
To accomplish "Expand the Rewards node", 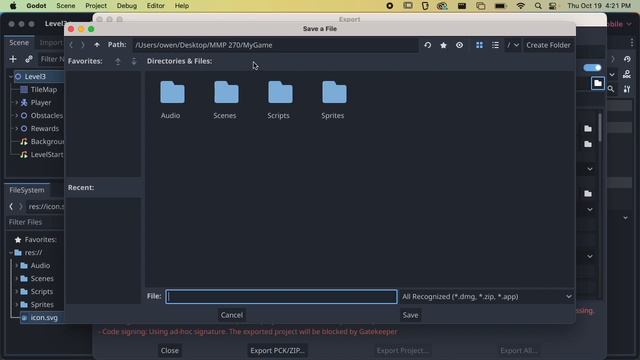I will click(x=16, y=129).
